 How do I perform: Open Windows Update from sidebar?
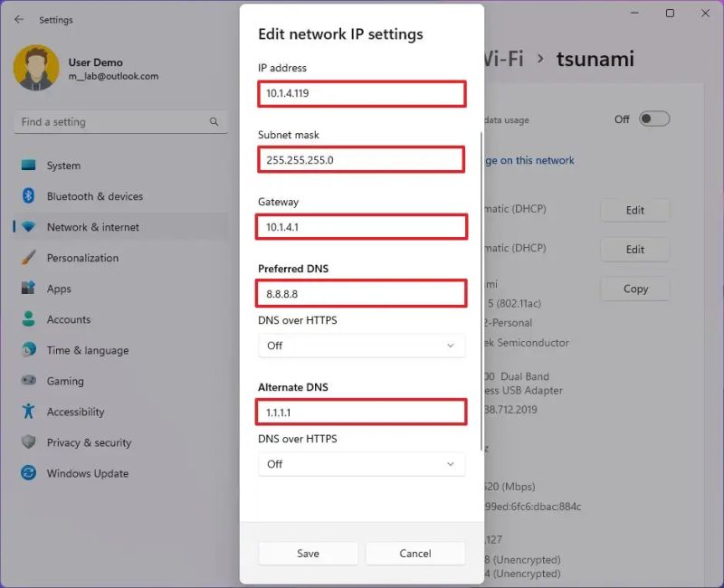(86, 473)
